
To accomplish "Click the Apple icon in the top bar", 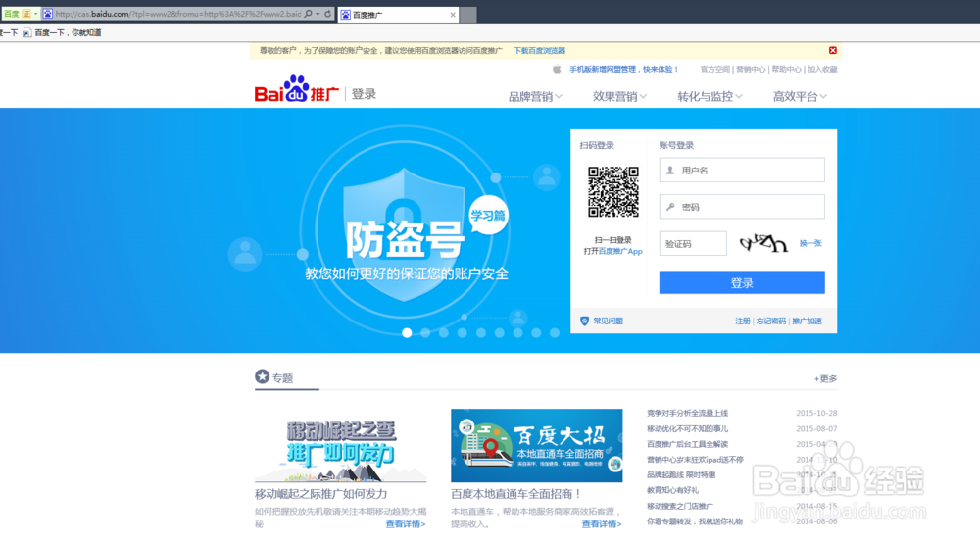I will pyautogui.click(x=557, y=69).
